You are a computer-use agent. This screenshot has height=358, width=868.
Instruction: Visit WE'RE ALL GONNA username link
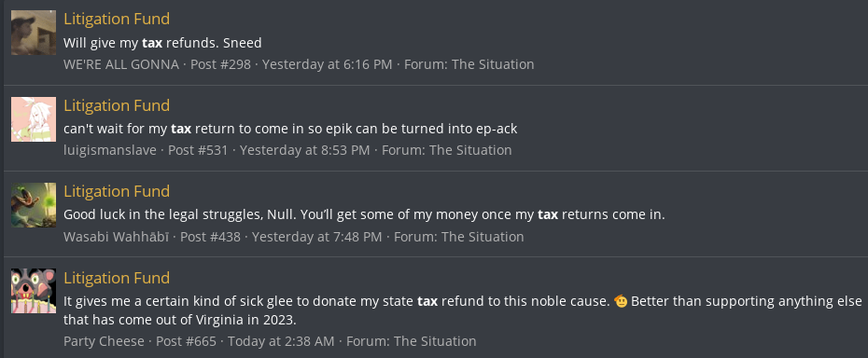pos(121,64)
